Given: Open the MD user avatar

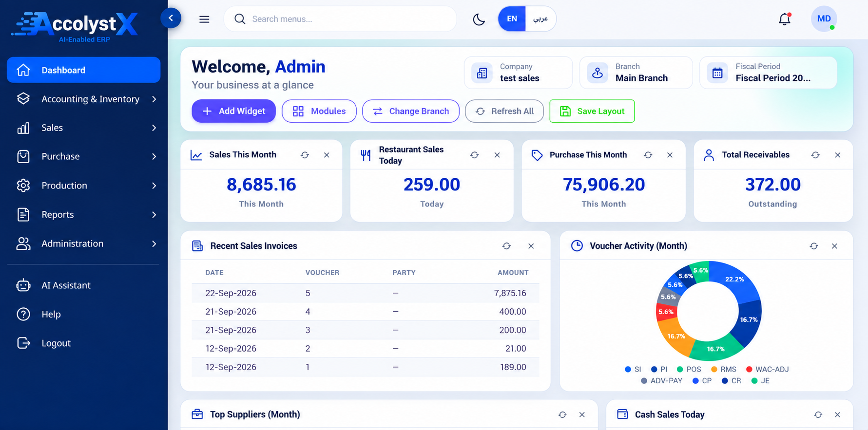Looking at the screenshot, I should [x=824, y=19].
